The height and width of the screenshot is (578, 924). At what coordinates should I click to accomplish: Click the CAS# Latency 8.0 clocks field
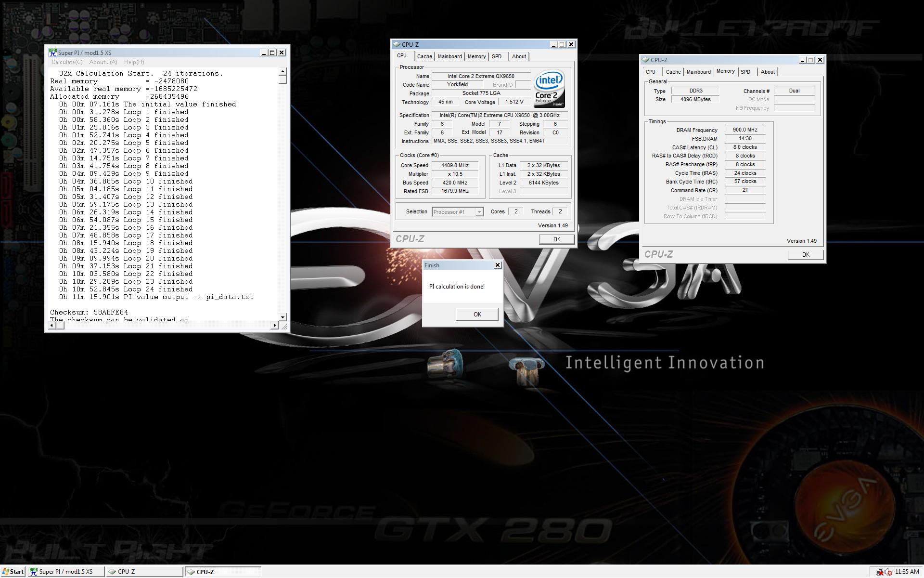point(745,147)
